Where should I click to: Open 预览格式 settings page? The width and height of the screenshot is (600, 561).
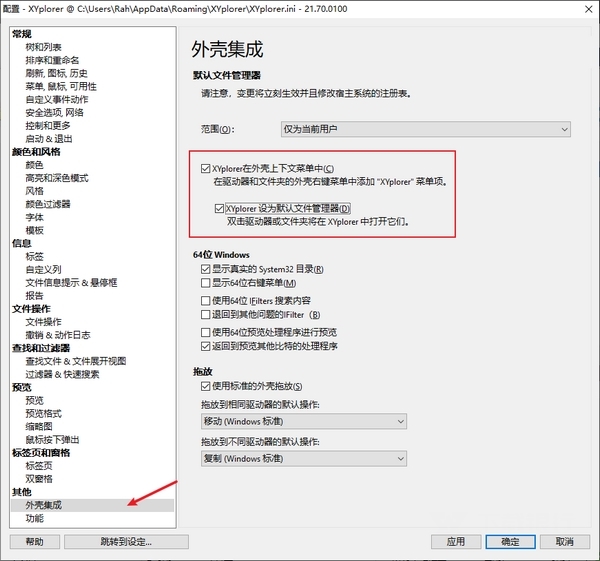pos(43,413)
